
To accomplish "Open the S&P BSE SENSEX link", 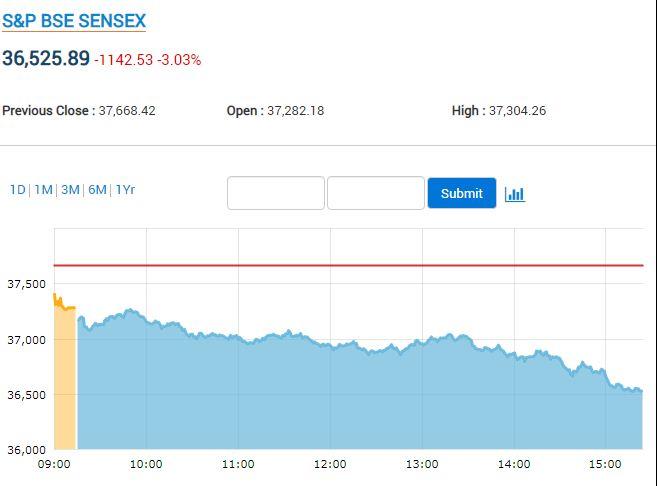I will [x=74, y=21].
